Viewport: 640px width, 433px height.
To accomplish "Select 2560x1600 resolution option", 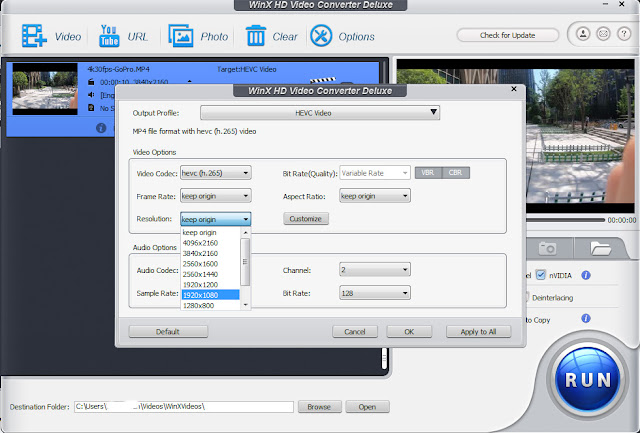I will coord(211,264).
